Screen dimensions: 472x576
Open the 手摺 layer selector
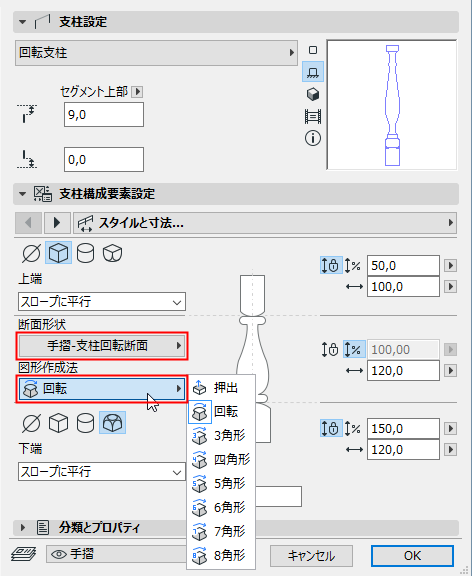point(116,554)
